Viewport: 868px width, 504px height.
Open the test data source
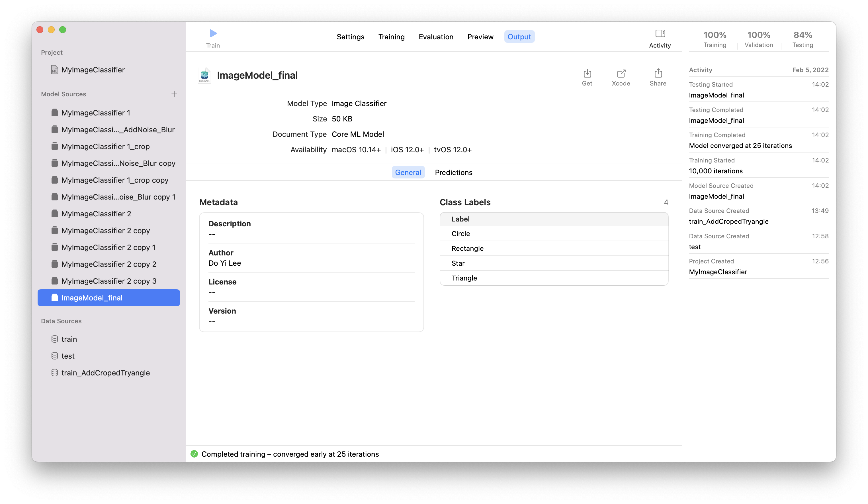click(x=68, y=356)
